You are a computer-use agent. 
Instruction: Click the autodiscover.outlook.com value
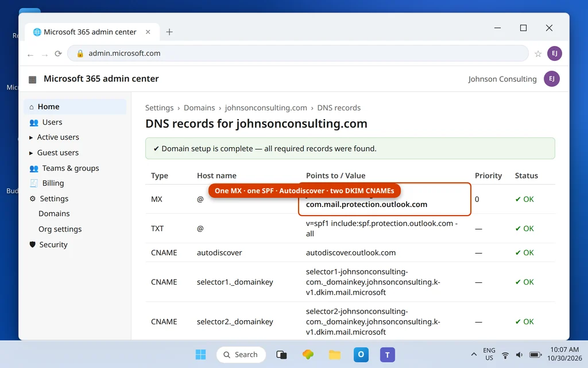point(351,253)
